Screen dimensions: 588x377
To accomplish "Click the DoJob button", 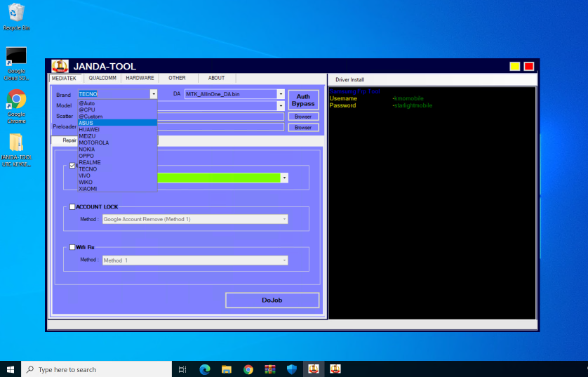I will [272, 300].
